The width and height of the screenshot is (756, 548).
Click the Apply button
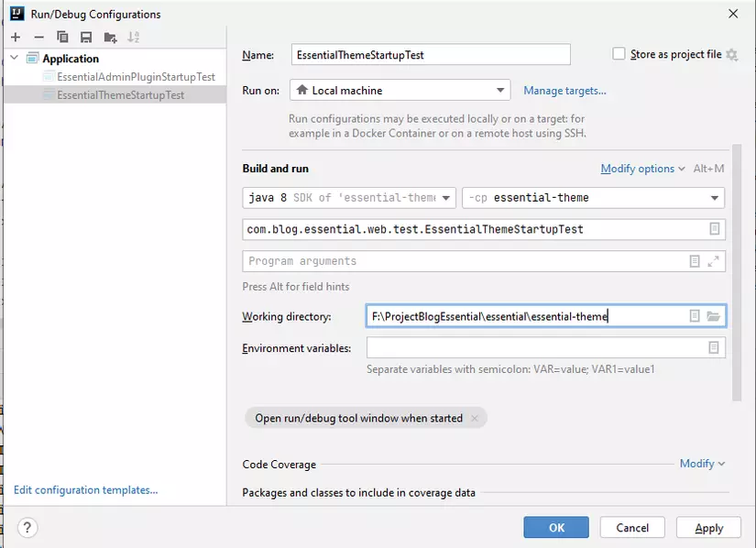point(708,528)
